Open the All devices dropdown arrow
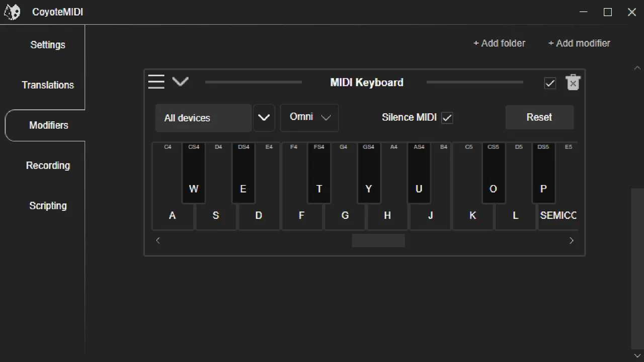Viewport: 644px width, 362px height. [264, 118]
